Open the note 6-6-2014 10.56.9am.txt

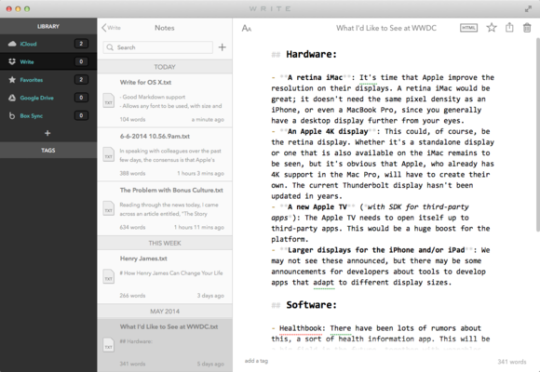coord(165,154)
